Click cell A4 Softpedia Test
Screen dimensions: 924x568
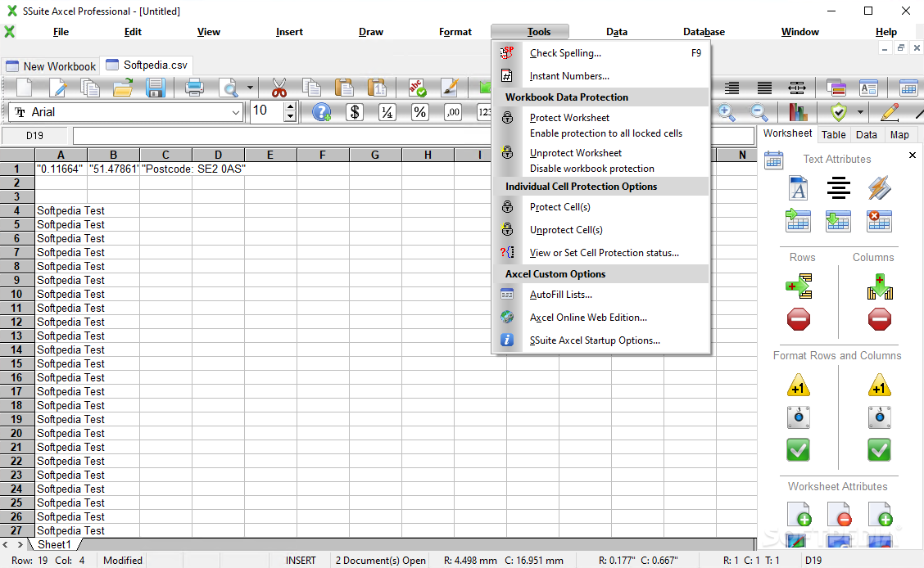point(61,210)
